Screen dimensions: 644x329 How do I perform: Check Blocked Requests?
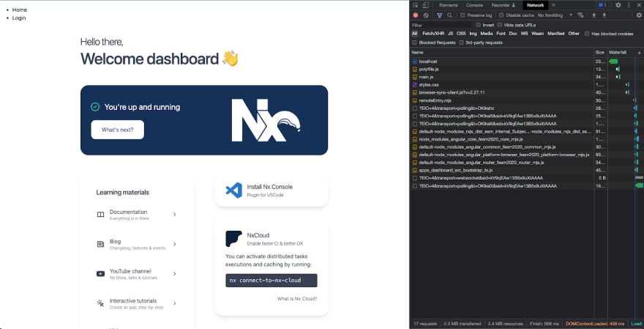tap(414, 42)
